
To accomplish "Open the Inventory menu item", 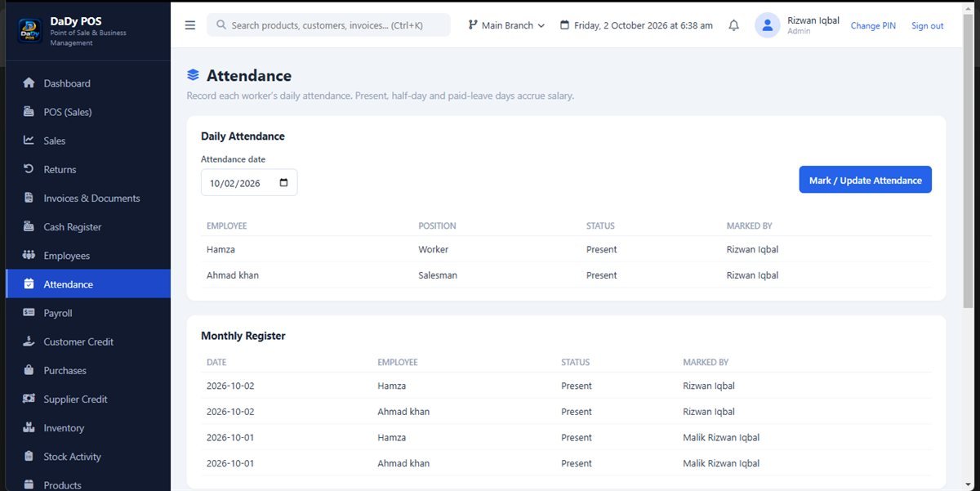I will [88, 428].
